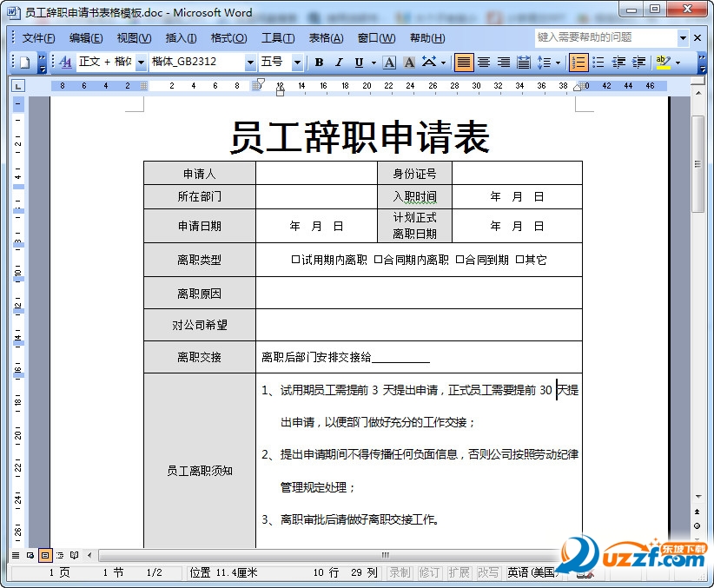Open the Styles and Formatting pane icon

[x=65, y=63]
